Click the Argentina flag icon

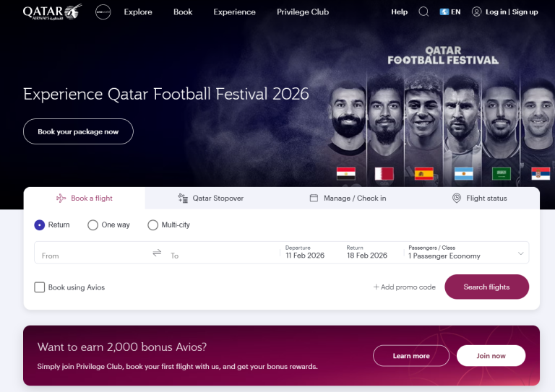click(463, 174)
